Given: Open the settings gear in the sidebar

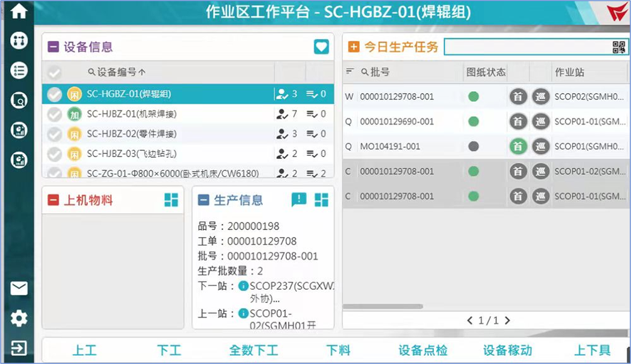Looking at the screenshot, I should point(18,318).
